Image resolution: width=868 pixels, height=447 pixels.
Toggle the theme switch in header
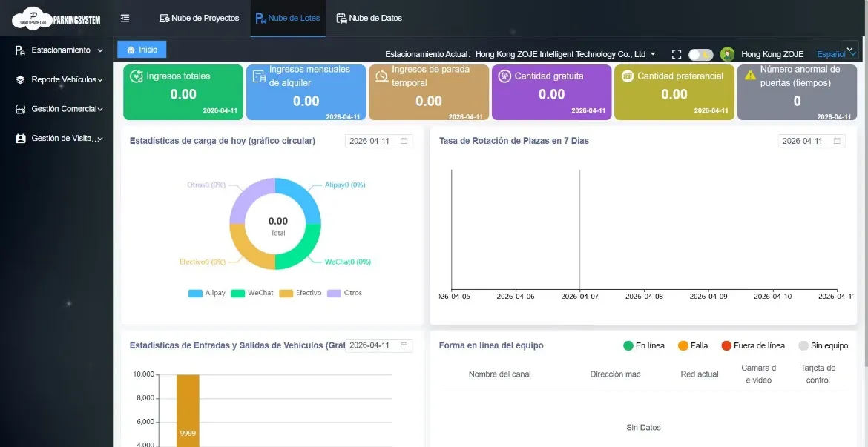700,54
